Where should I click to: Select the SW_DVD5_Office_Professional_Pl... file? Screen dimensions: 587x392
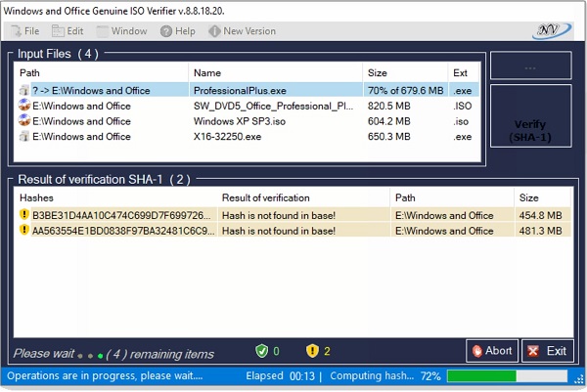pyautogui.click(x=248, y=106)
